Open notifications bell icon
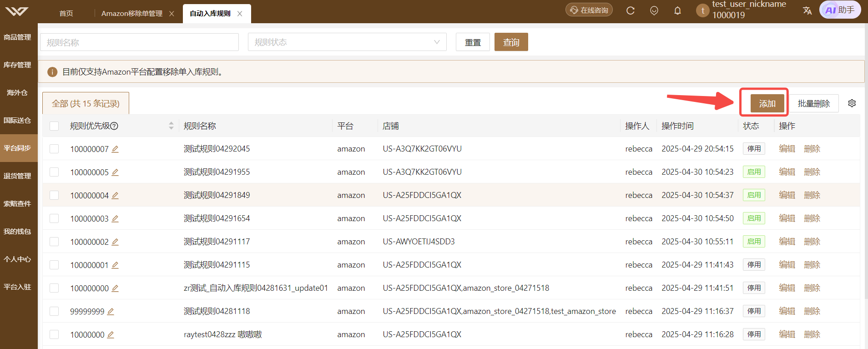This screenshot has height=349, width=868. [x=677, y=10]
